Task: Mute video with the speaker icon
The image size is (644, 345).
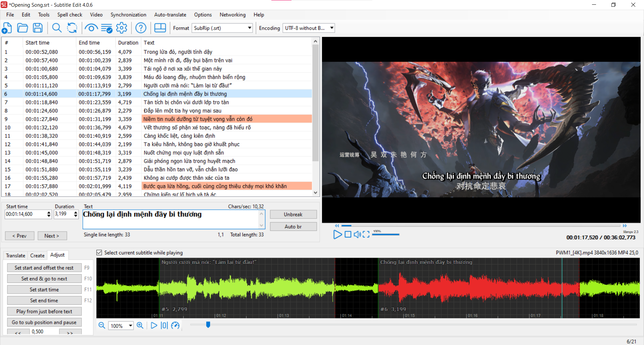Action: tap(357, 234)
